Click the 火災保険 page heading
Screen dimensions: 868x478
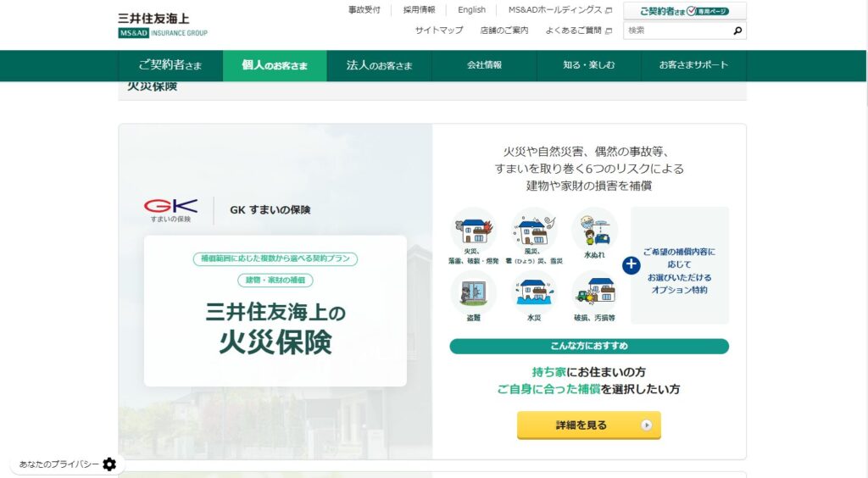pos(153,86)
